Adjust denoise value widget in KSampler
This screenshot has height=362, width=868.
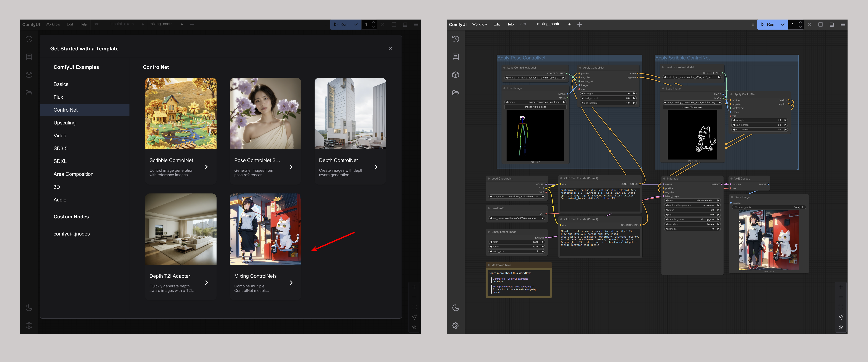[692, 229]
